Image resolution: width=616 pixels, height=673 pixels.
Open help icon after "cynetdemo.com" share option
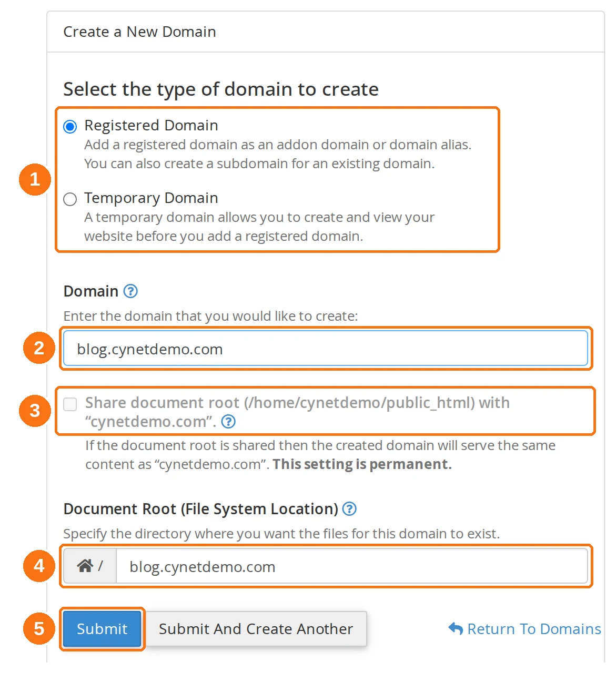pos(228,421)
